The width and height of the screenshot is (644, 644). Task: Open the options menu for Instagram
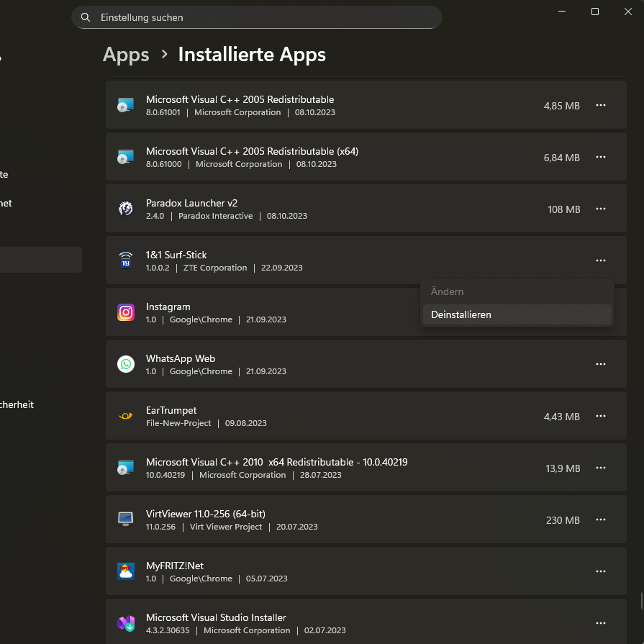click(601, 312)
